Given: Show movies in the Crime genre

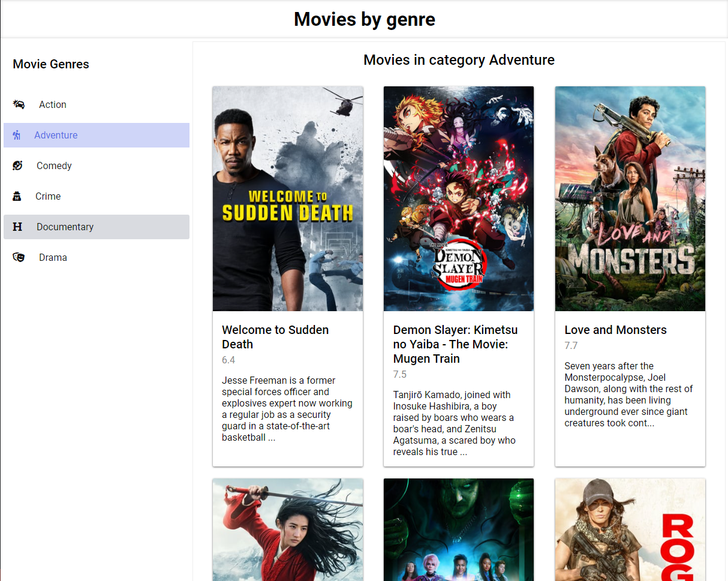Looking at the screenshot, I should click(97, 196).
